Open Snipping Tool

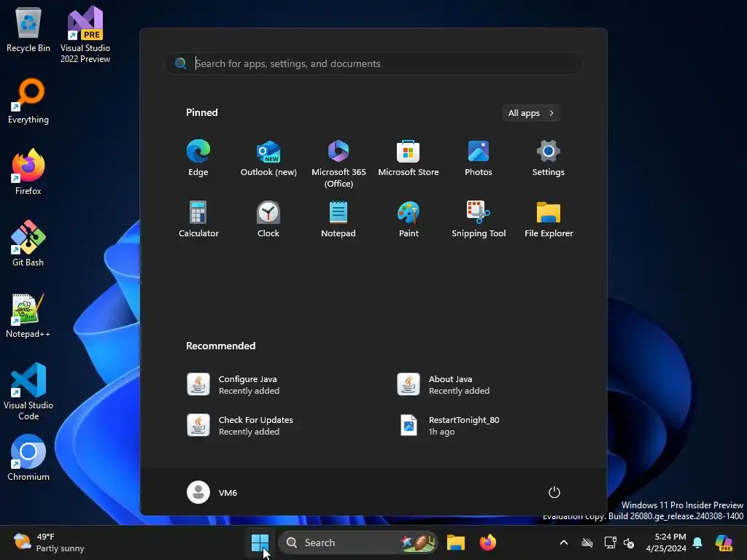(479, 219)
